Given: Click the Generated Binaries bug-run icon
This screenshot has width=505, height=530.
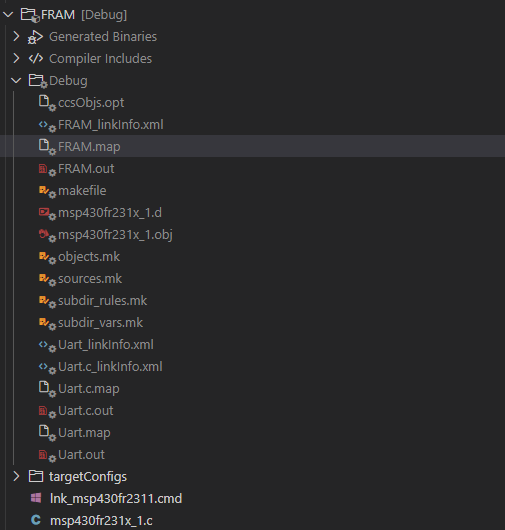Looking at the screenshot, I should click(35, 37).
